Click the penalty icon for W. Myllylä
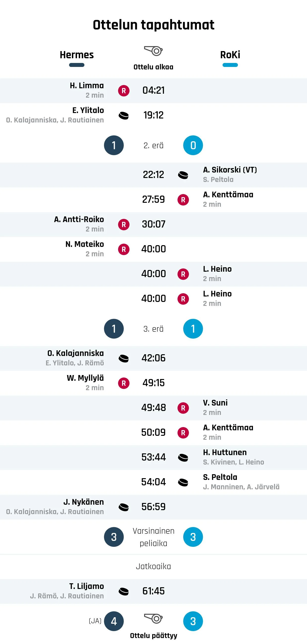 coord(124,383)
